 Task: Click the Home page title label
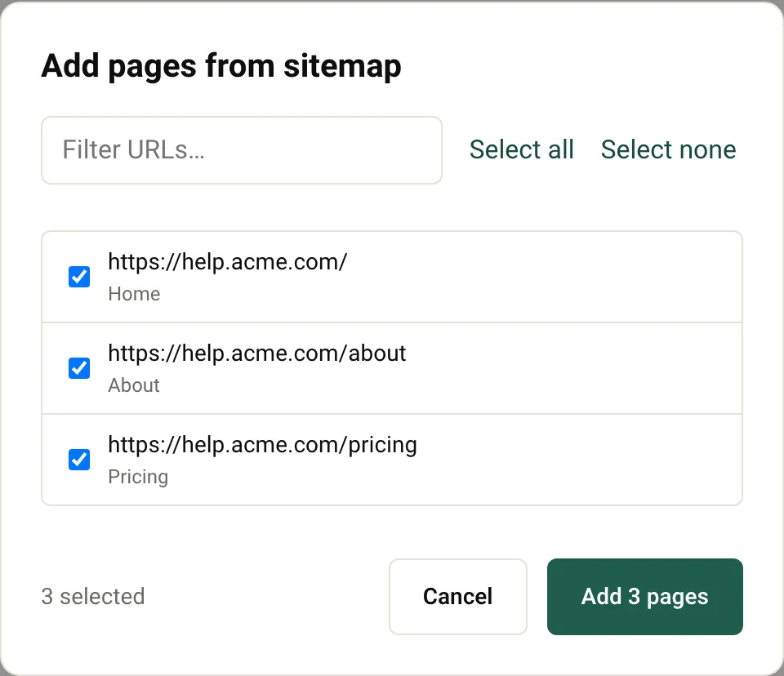(x=134, y=294)
